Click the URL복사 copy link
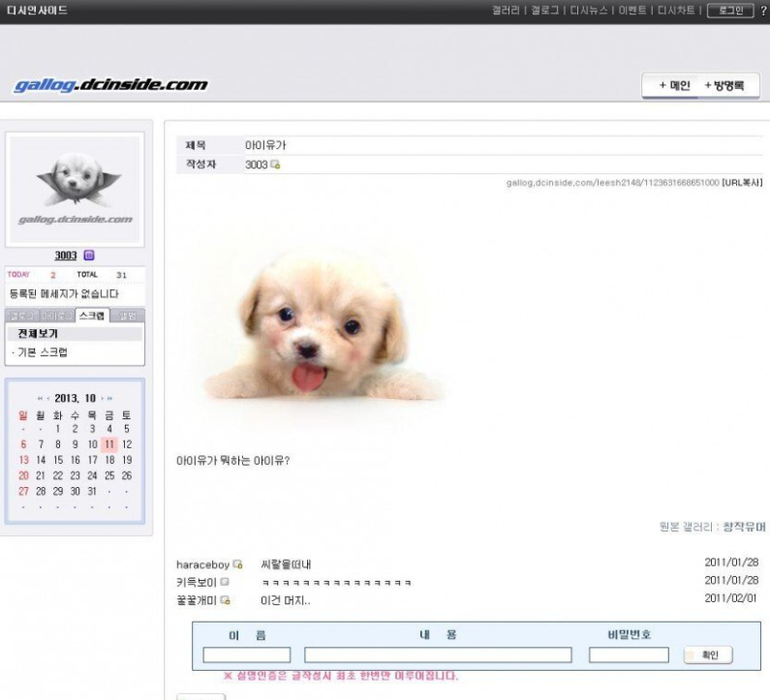 click(x=743, y=183)
